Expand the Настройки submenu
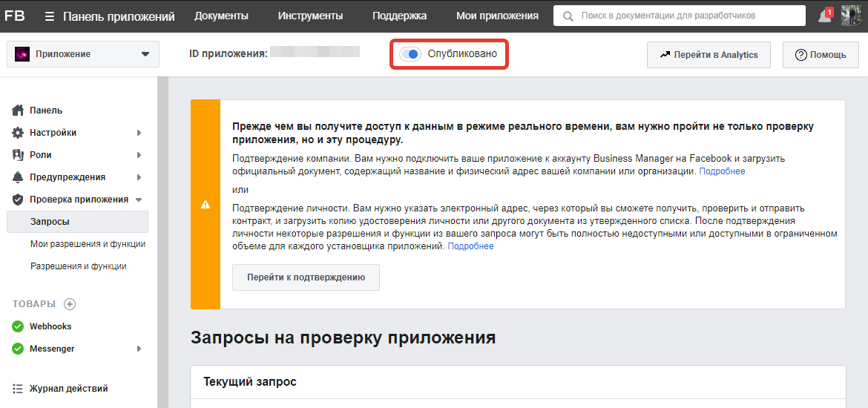Viewport: 868px width, 408px height. 139,133
